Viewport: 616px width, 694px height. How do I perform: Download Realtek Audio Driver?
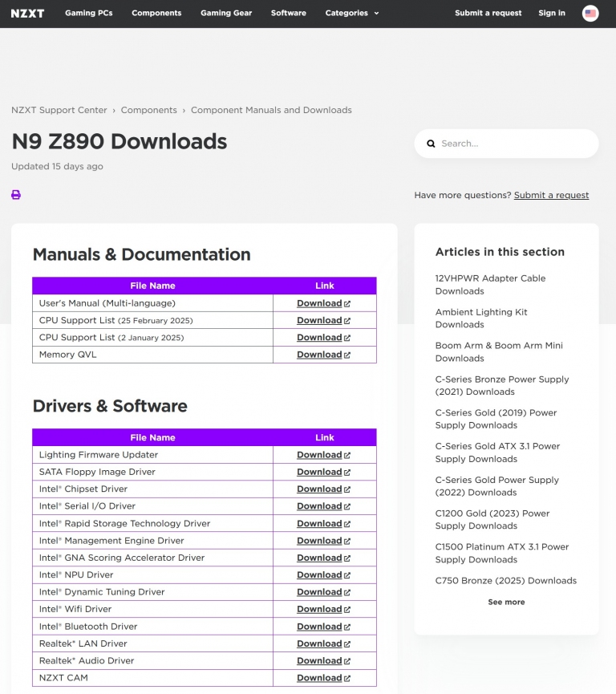point(323,661)
